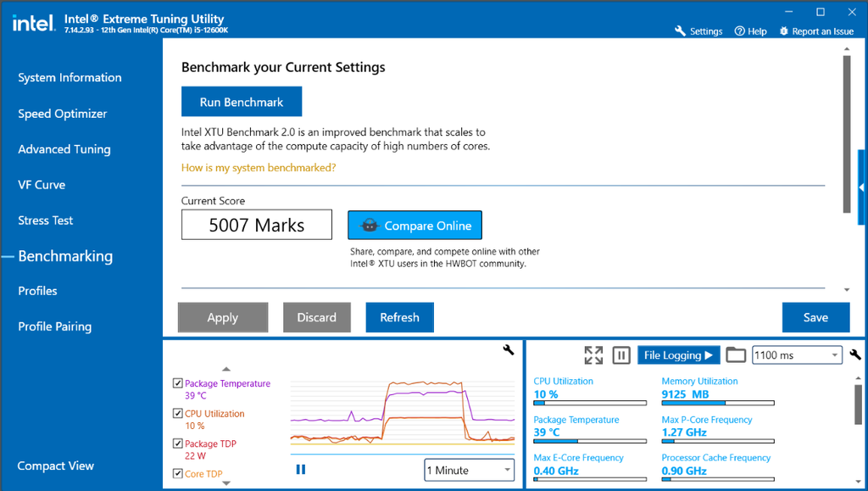This screenshot has height=491, width=868.
Task: Open Speed Optimizer section
Action: (x=63, y=114)
